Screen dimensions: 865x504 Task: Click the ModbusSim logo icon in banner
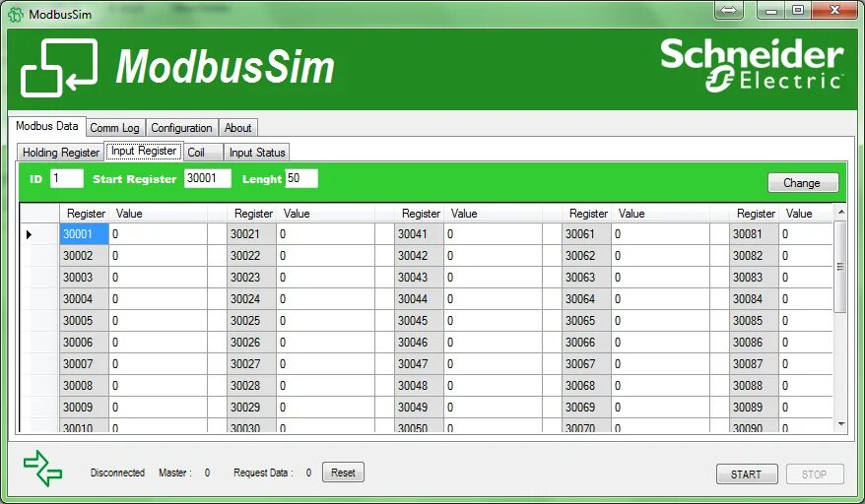tap(59, 67)
